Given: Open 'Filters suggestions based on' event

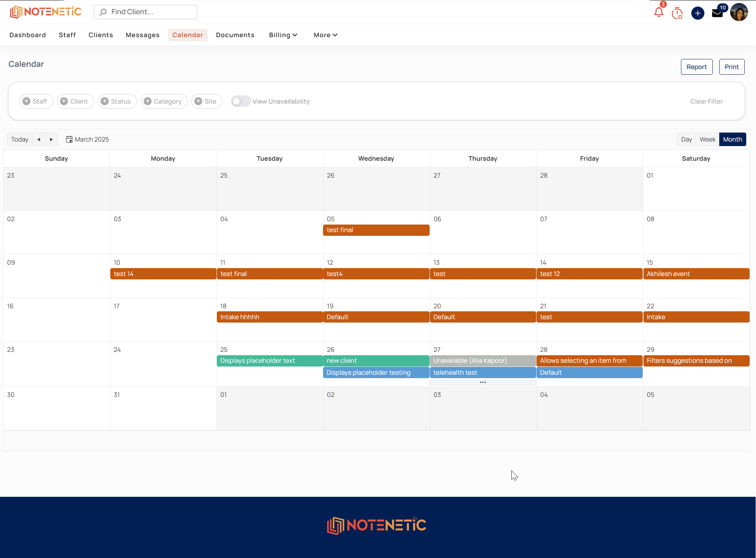Looking at the screenshot, I should click(x=696, y=361).
